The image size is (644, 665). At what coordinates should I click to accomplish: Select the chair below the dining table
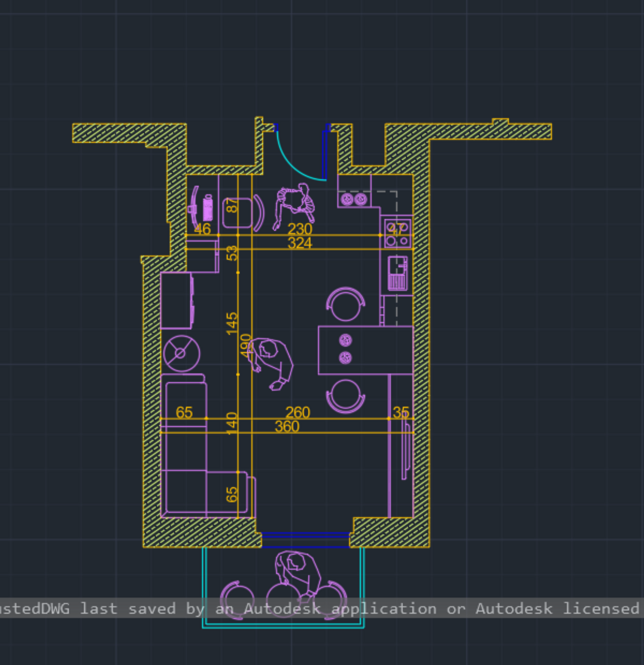[x=346, y=396]
